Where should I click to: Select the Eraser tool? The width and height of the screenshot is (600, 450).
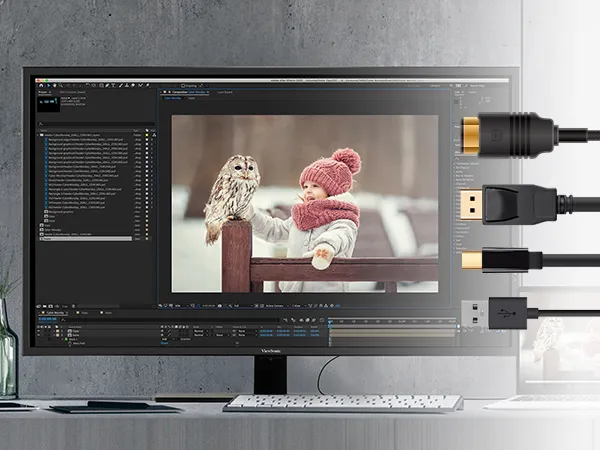coord(133,85)
